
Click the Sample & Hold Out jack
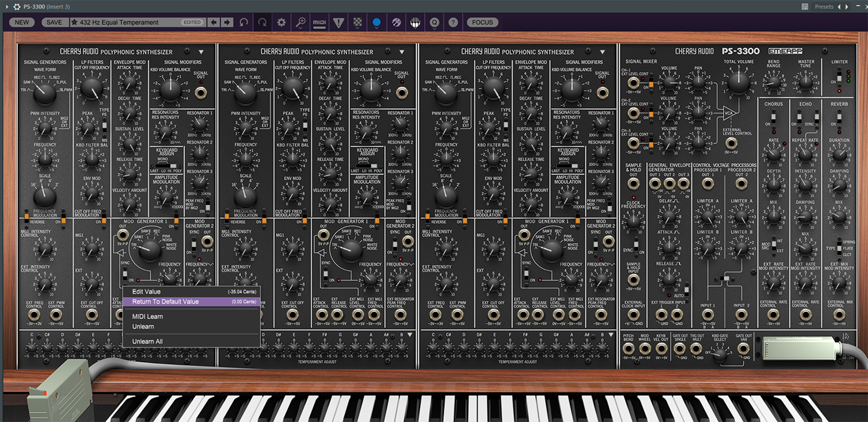click(x=634, y=184)
